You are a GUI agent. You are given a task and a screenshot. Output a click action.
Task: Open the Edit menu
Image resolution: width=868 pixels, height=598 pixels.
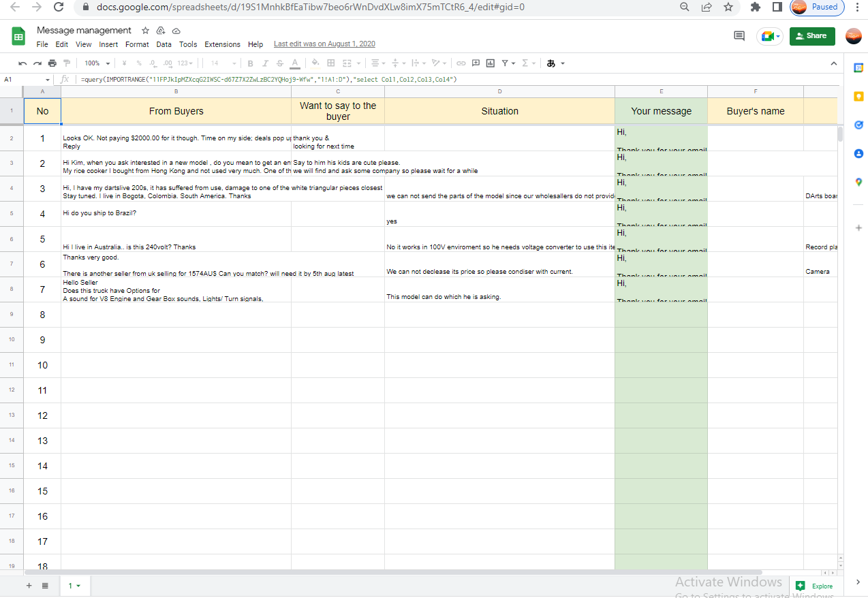62,44
